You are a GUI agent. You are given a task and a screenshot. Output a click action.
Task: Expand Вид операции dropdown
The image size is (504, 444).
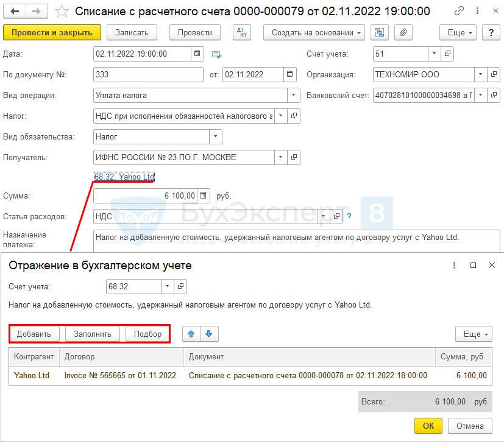point(294,95)
